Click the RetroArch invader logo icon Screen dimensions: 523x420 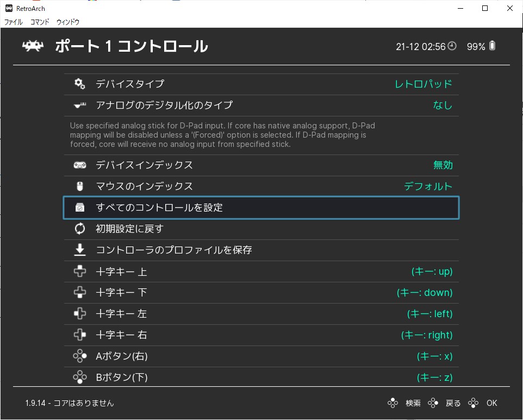(x=33, y=46)
